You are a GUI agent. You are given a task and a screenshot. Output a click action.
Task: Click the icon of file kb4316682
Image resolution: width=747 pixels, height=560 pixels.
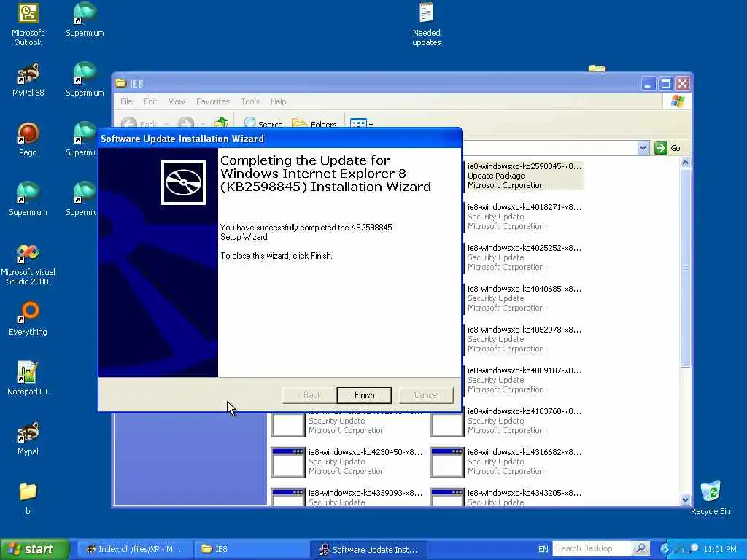click(447, 462)
